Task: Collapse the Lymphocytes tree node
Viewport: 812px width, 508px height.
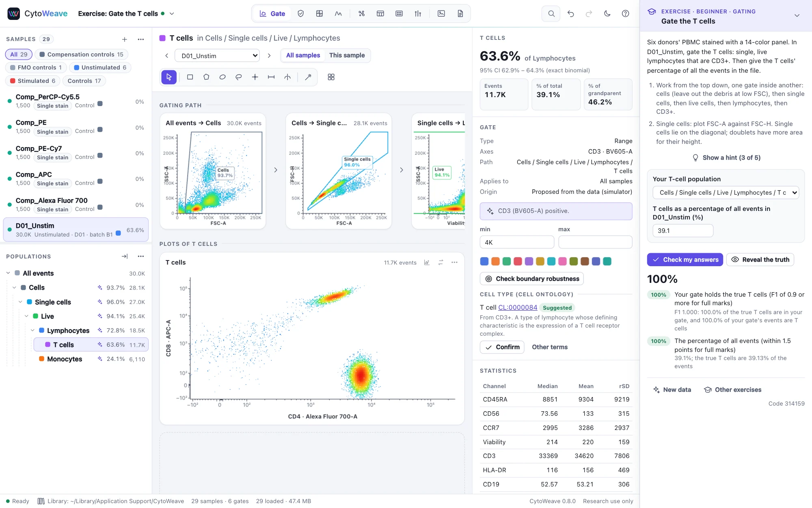Action: point(33,330)
